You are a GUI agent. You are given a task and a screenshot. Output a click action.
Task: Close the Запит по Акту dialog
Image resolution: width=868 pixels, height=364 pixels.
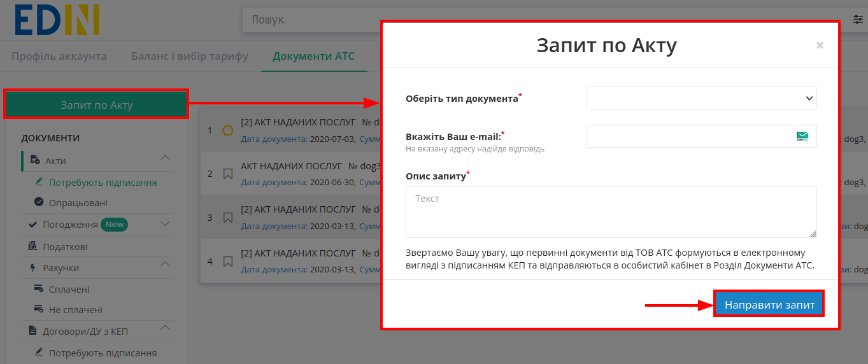pyautogui.click(x=820, y=45)
